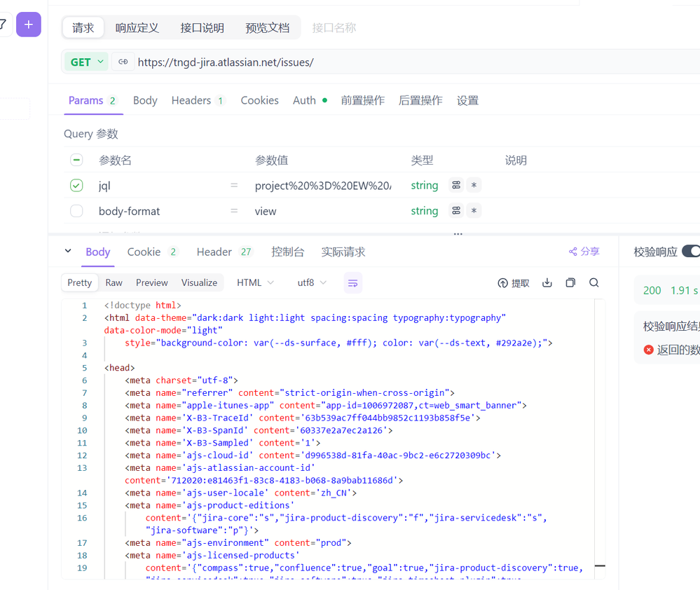Open the 后置操作 tab
This screenshot has width=700, height=590.
tap(420, 100)
